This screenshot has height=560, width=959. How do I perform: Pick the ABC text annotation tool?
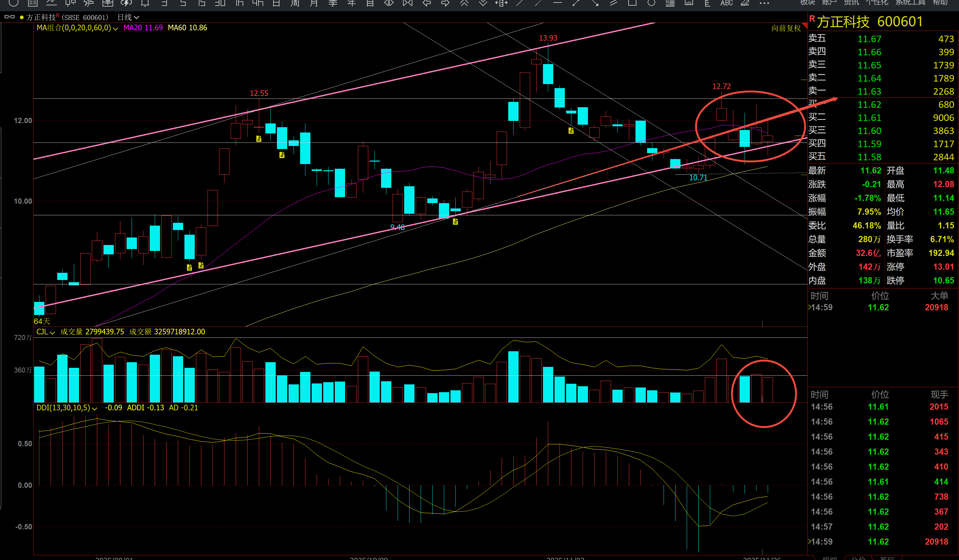click(726, 3)
